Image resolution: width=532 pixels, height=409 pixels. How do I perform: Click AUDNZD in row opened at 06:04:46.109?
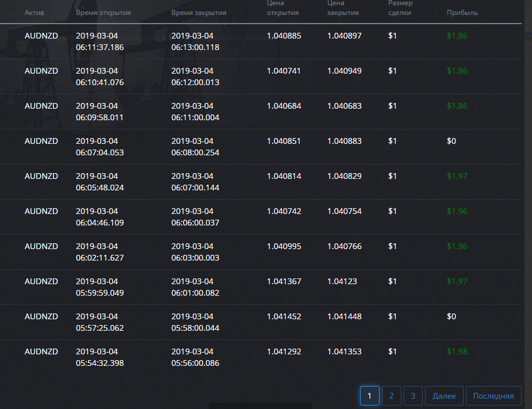[41, 211]
